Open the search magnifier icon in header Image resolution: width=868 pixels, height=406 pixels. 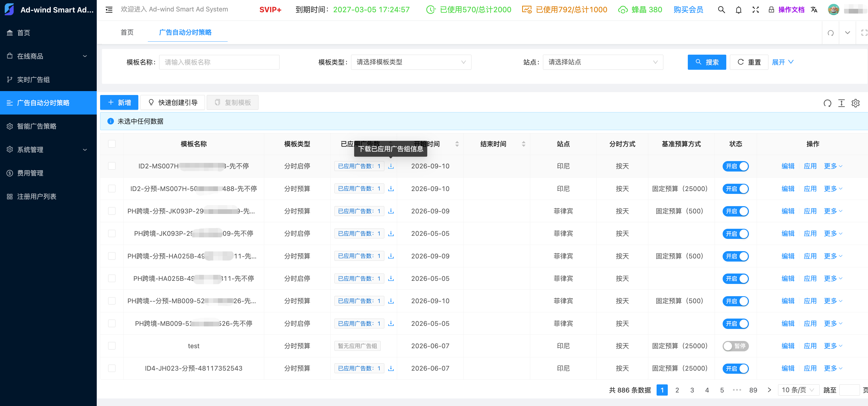(x=721, y=9)
